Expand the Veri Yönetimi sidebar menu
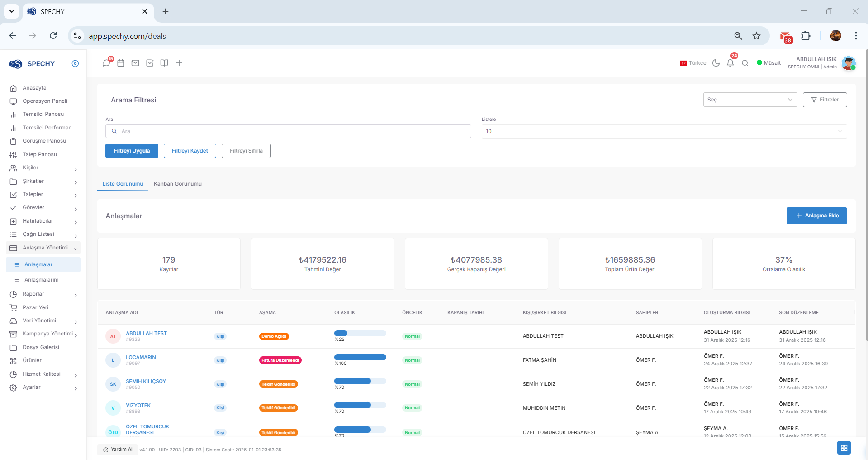868x460 pixels. tap(43, 321)
